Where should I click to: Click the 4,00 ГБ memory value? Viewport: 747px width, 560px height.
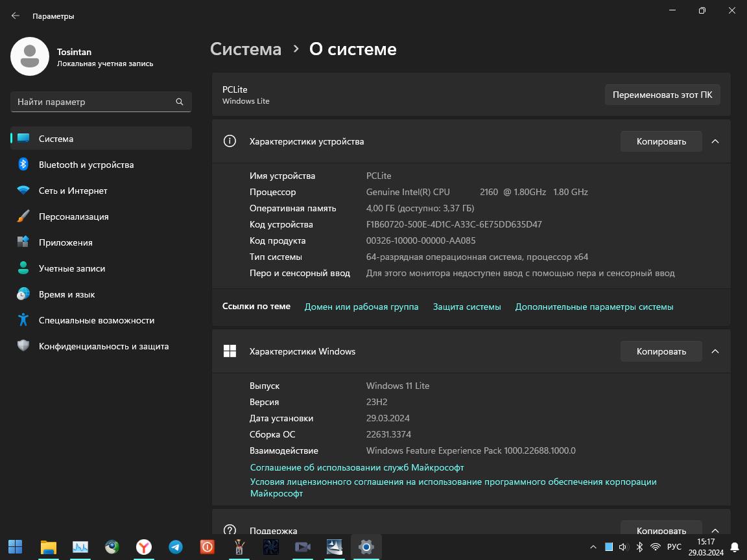click(420, 208)
